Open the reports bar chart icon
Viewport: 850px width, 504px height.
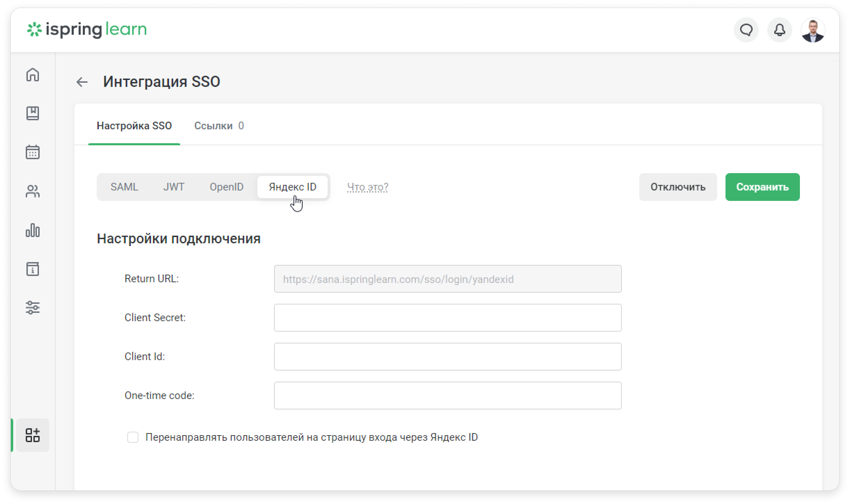coord(33,230)
